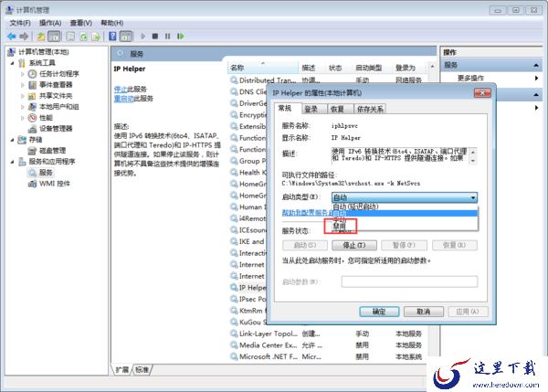Expand the 事件查看器 branch arrow

click(22, 85)
